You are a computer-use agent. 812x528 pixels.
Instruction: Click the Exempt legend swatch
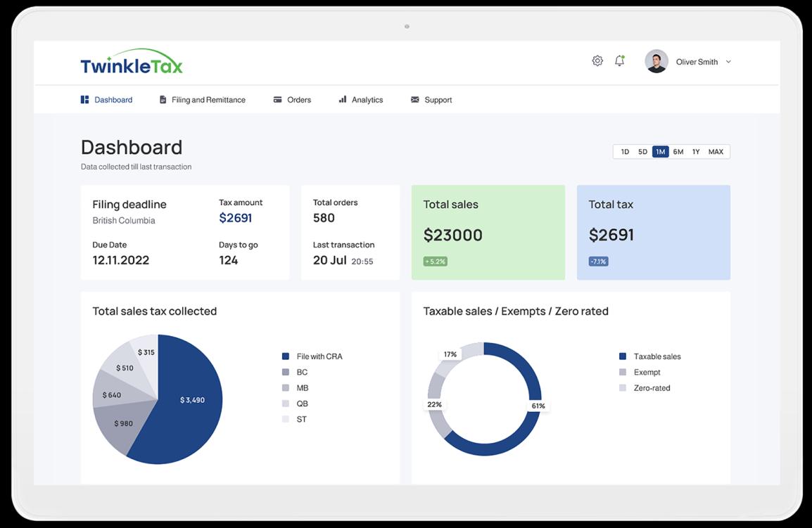pyautogui.click(x=623, y=372)
